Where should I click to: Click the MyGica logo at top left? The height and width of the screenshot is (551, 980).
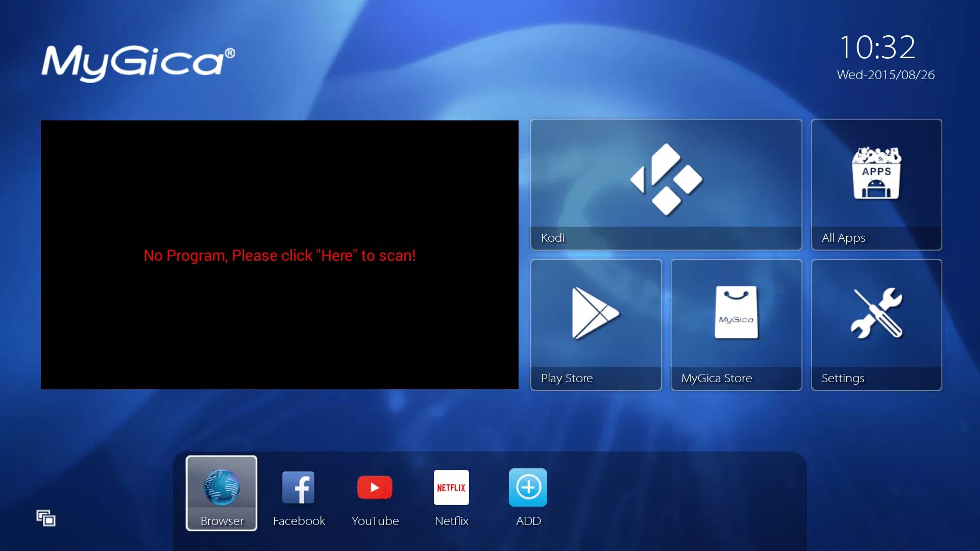(x=138, y=62)
